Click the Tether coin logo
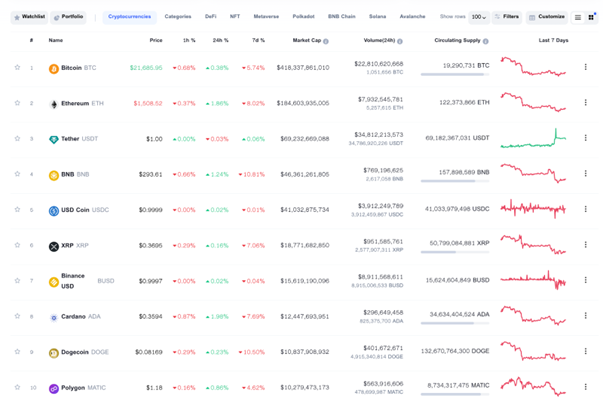Viewport: 603px width, 405px height. pyautogui.click(x=54, y=139)
